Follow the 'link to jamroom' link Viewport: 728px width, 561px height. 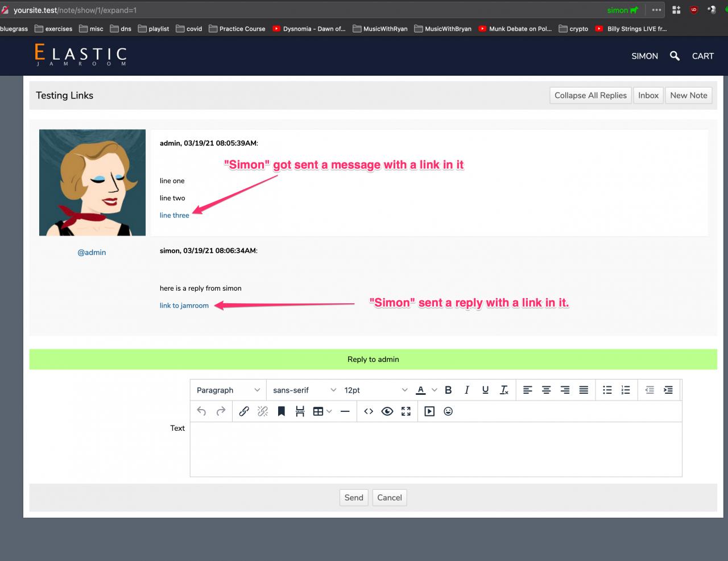point(184,306)
